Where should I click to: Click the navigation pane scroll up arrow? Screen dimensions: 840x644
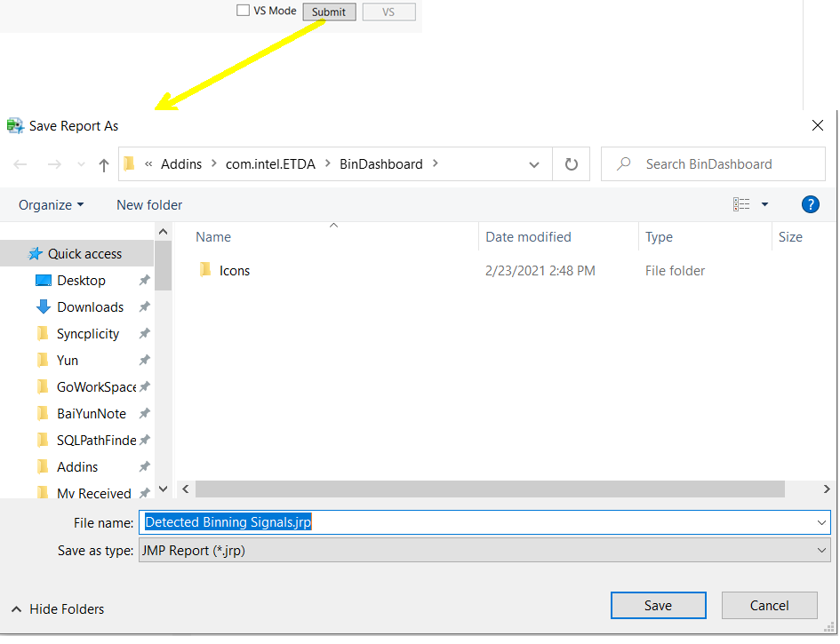[164, 232]
